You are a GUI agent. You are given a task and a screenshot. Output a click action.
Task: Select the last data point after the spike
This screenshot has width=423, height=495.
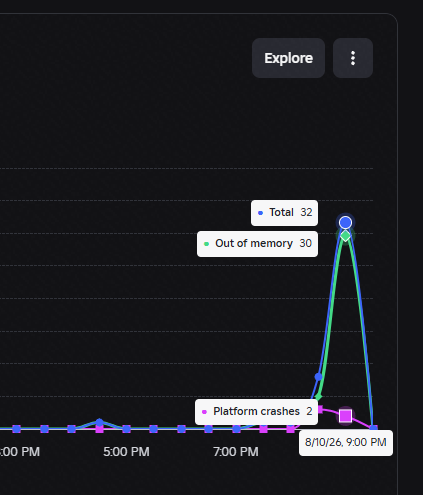coord(374,428)
